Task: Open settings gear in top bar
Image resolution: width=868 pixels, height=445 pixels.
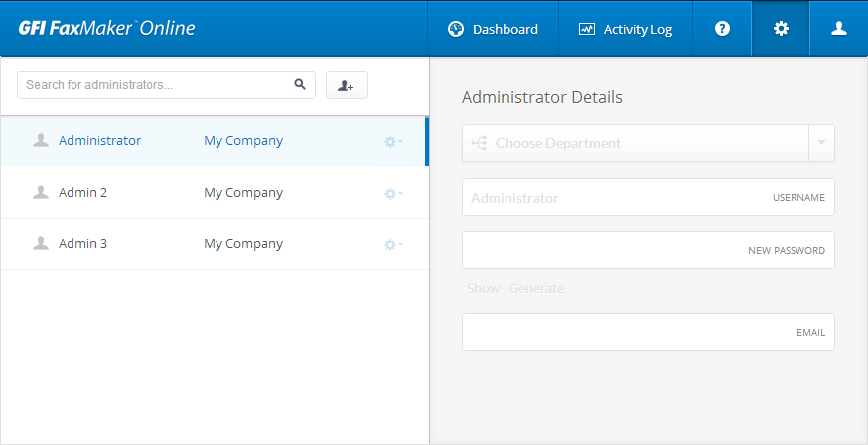Action: click(x=781, y=28)
